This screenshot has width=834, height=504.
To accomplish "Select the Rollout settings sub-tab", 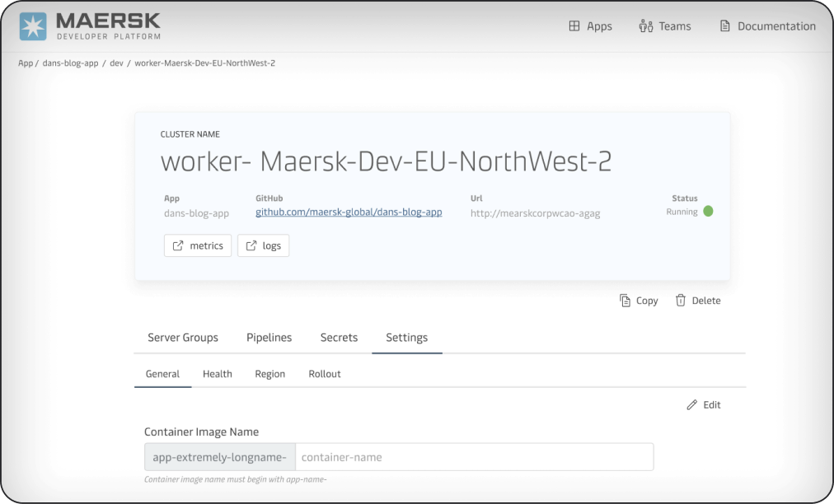I will (325, 374).
